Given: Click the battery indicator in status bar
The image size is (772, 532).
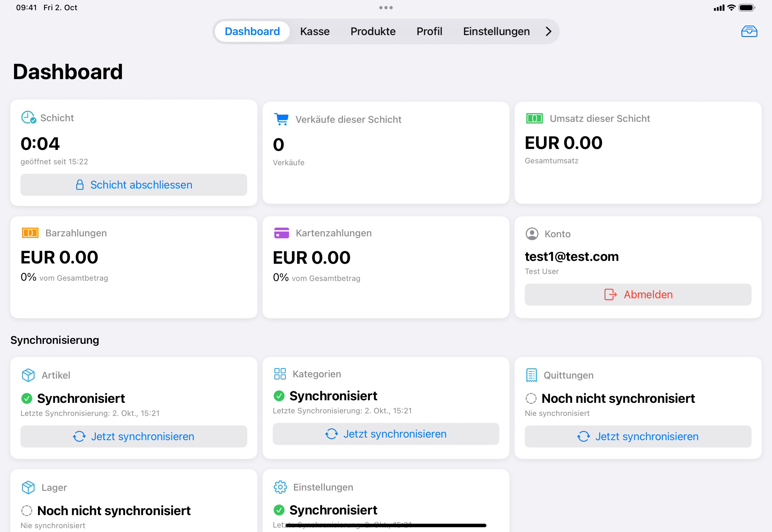Looking at the screenshot, I should 747,7.
